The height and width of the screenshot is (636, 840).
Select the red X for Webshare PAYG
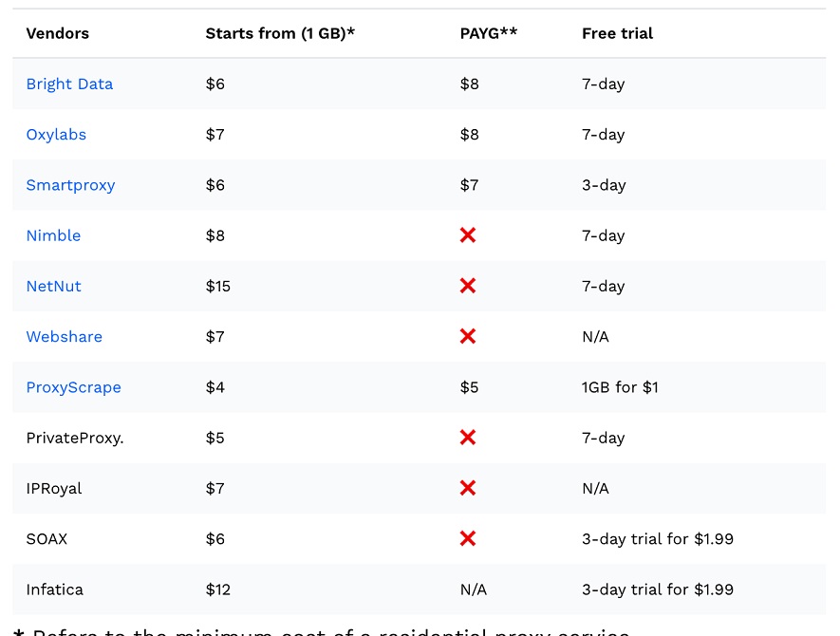tap(468, 337)
